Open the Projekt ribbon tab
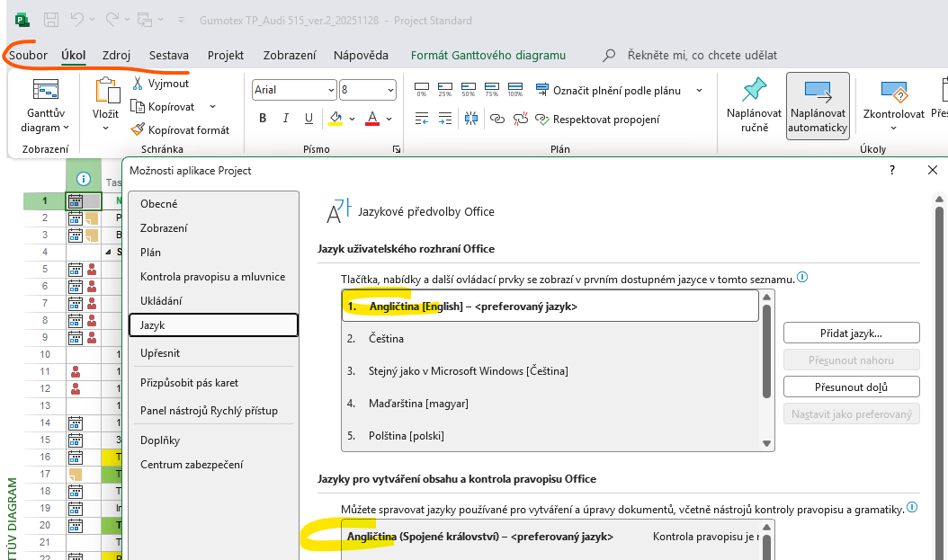This screenshot has height=560, width=948. pos(226,55)
